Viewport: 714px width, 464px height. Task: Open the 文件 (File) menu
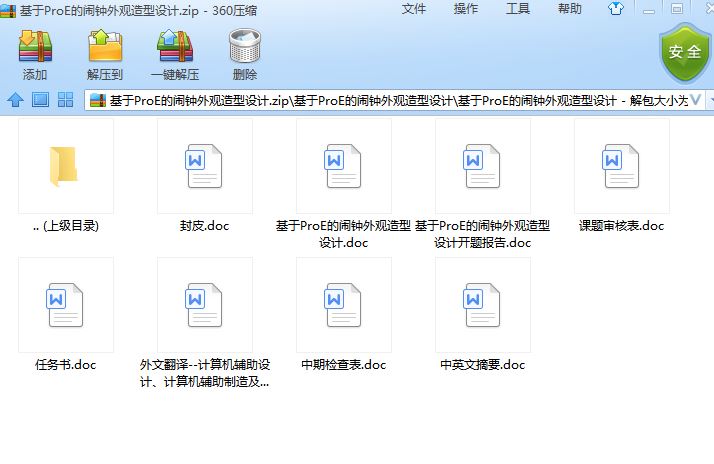point(414,9)
